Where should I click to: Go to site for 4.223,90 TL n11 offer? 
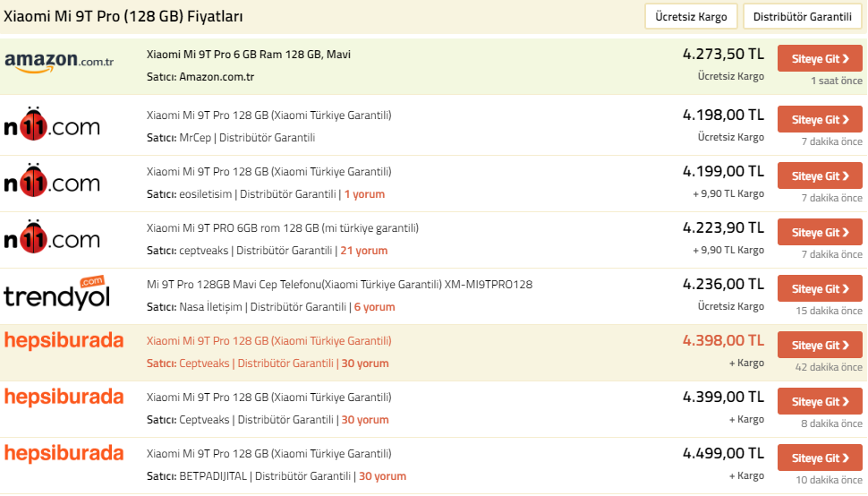pyautogui.click(x=820, y=233)
